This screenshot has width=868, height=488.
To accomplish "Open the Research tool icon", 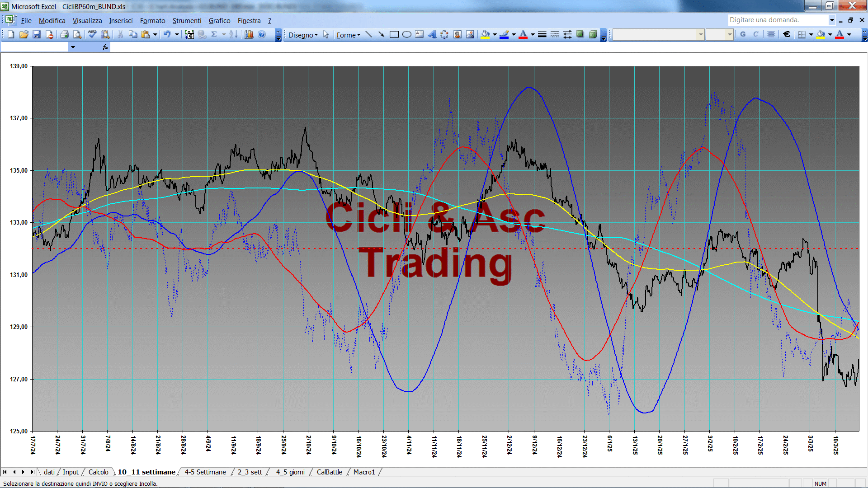I will [105, 34].
